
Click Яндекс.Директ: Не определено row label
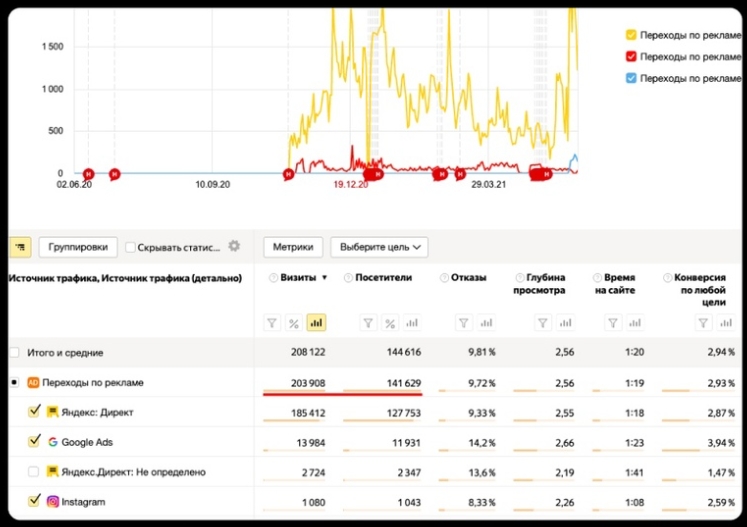pos(133,472)
